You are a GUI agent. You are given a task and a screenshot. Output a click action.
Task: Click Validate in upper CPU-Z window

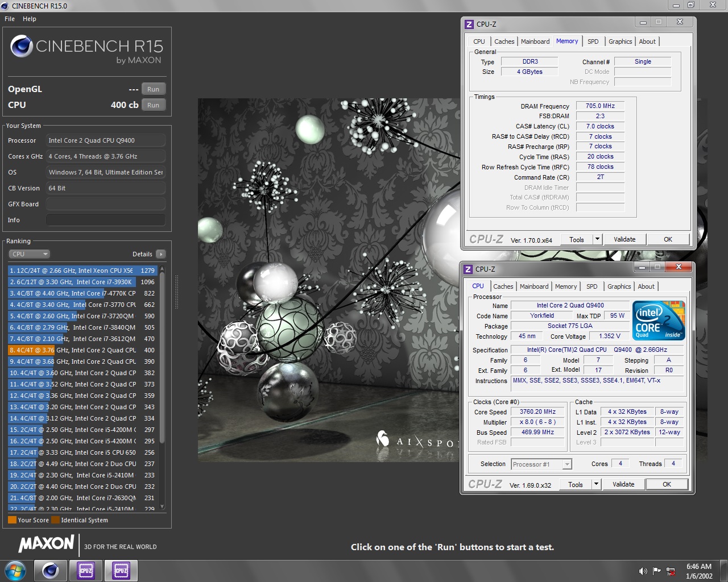(x=624, y=240)
